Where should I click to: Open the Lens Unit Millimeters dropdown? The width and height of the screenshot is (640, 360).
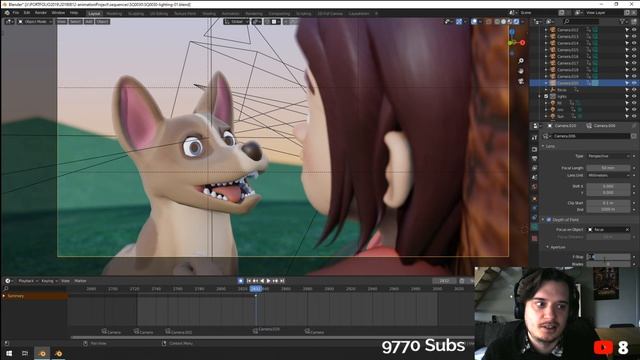[608, 175]
